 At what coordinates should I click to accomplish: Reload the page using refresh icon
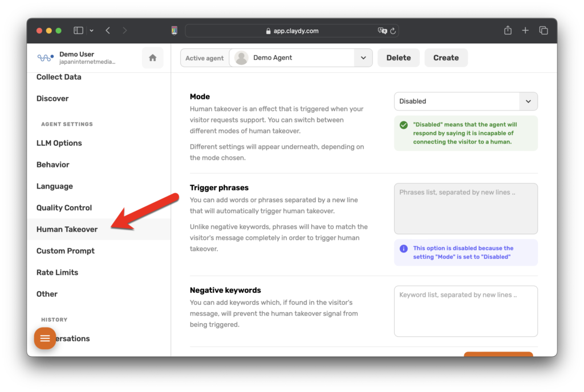point(393,31)
